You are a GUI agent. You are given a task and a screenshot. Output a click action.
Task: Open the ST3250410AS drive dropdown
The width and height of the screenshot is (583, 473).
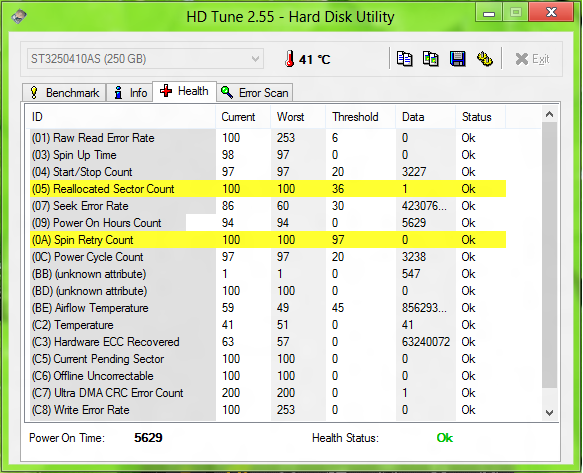(145, 59)
